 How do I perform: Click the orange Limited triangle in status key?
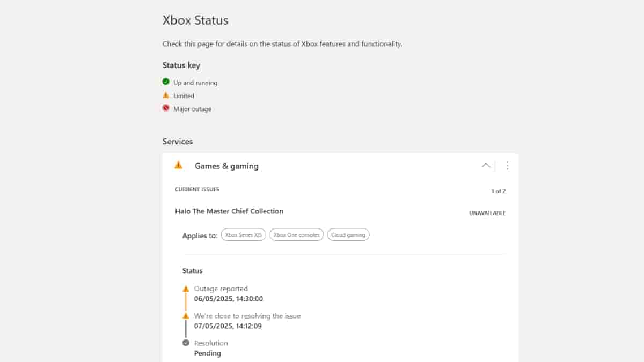166,95
